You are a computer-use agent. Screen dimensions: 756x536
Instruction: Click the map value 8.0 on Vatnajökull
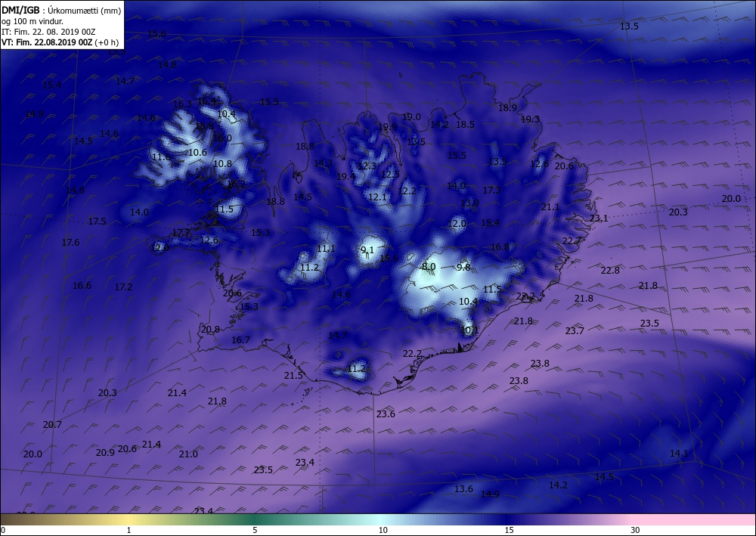(x=429, y=267)
